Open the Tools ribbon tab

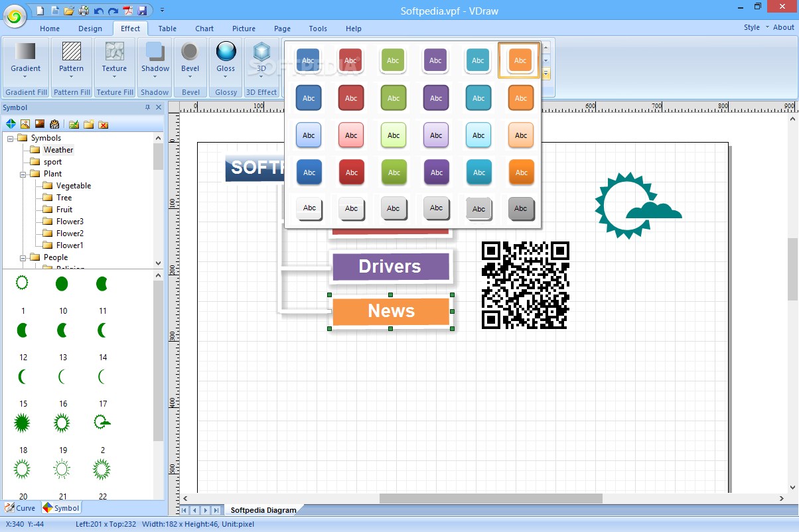coord(318,29)
